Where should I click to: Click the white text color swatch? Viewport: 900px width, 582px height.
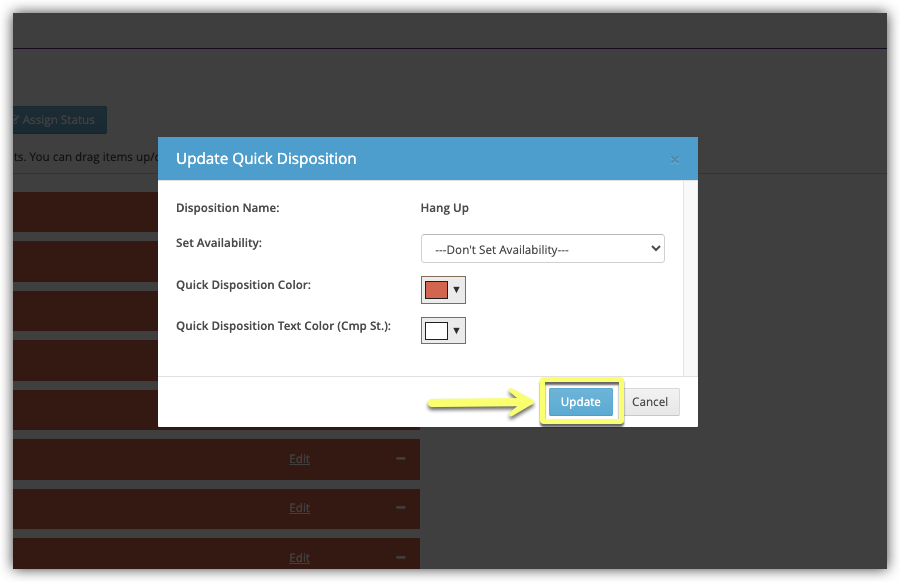click(x=436, y=331)
